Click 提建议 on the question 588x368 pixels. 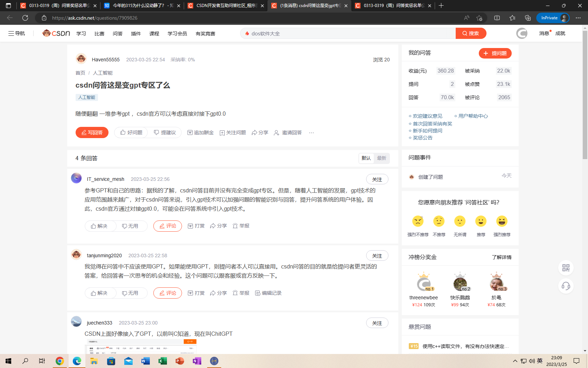point(165,132)
